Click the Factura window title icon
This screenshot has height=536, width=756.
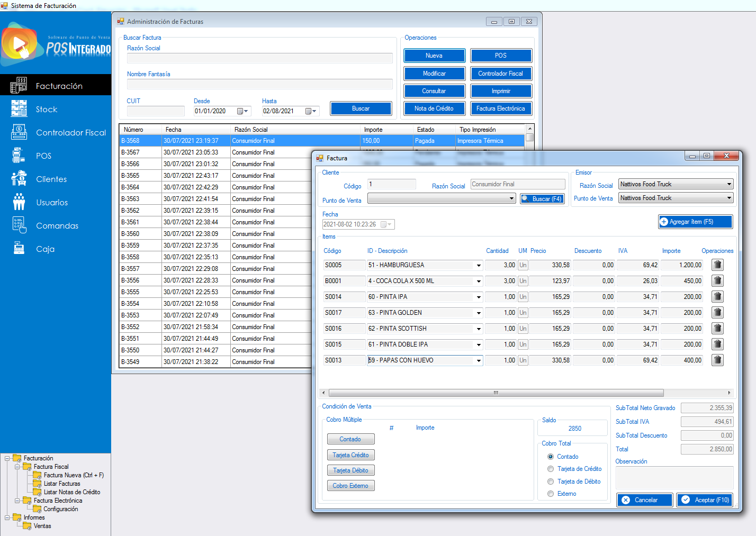[x=320, y=158]
